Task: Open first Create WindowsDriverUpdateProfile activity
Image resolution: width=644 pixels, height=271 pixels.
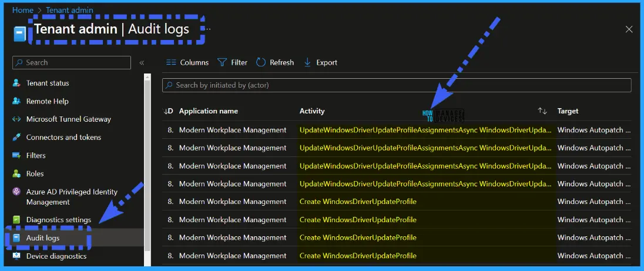Action: [x=358, y=202]
